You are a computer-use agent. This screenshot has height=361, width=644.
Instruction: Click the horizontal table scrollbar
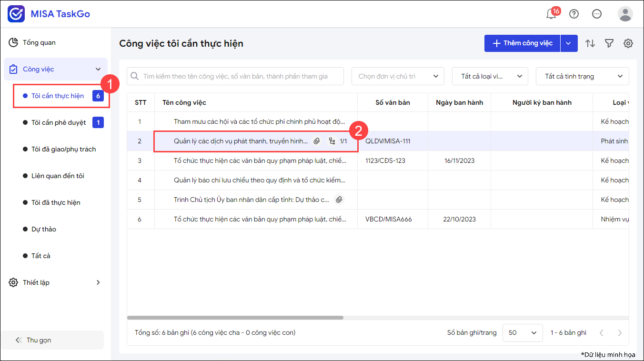[235, 317]
